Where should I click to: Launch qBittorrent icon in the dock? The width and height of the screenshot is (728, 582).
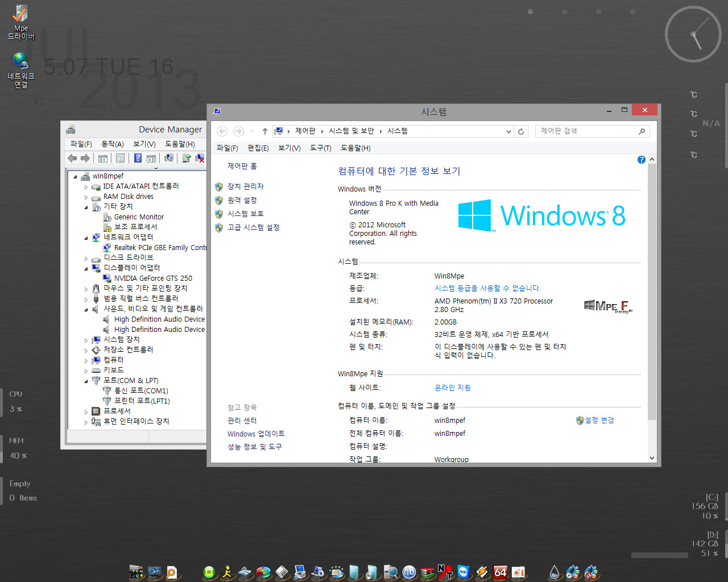click(x=409, y=572)
